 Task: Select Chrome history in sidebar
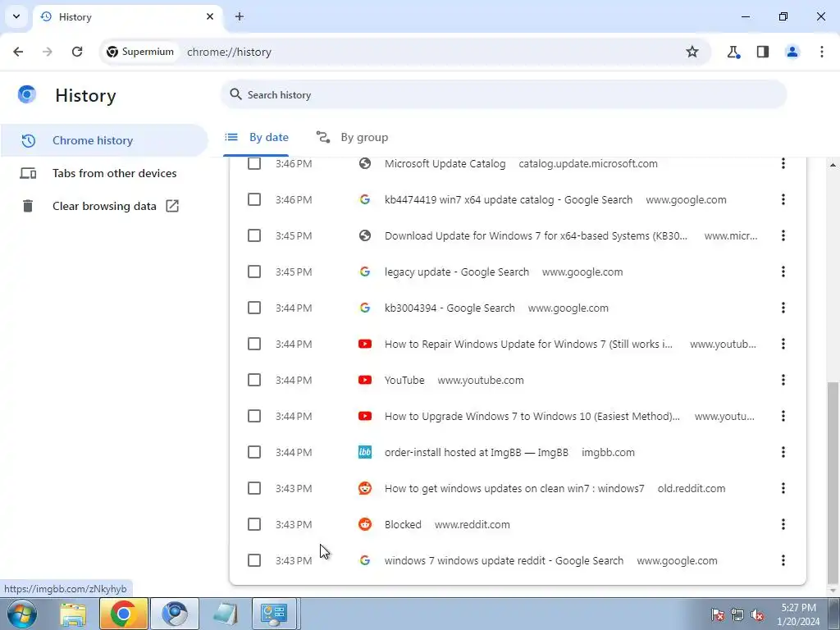(104, 140)
